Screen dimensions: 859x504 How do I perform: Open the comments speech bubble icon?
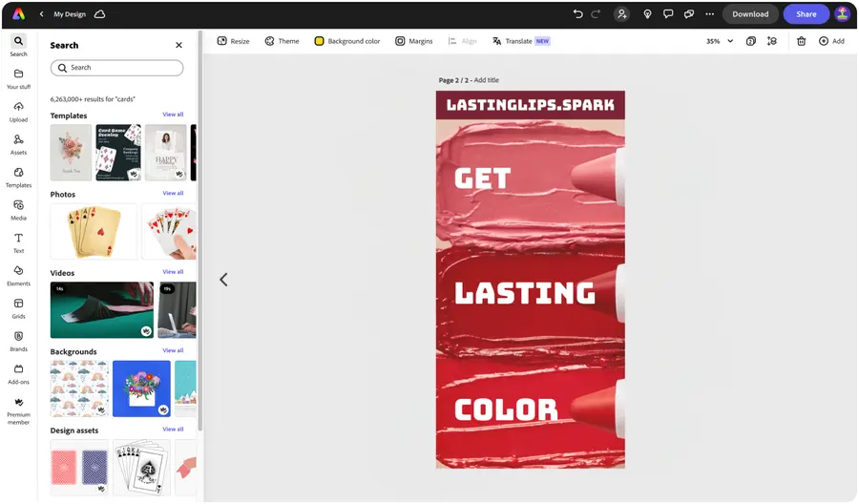point(668,14)
